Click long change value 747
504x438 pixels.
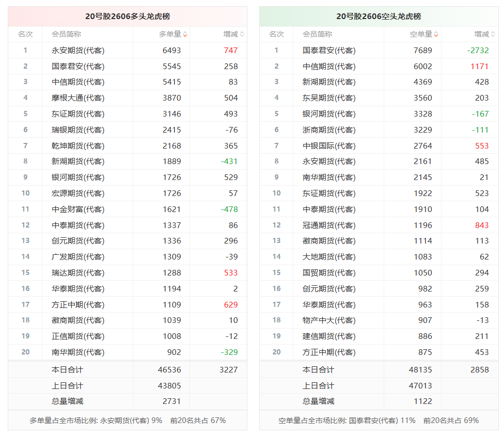231,51
